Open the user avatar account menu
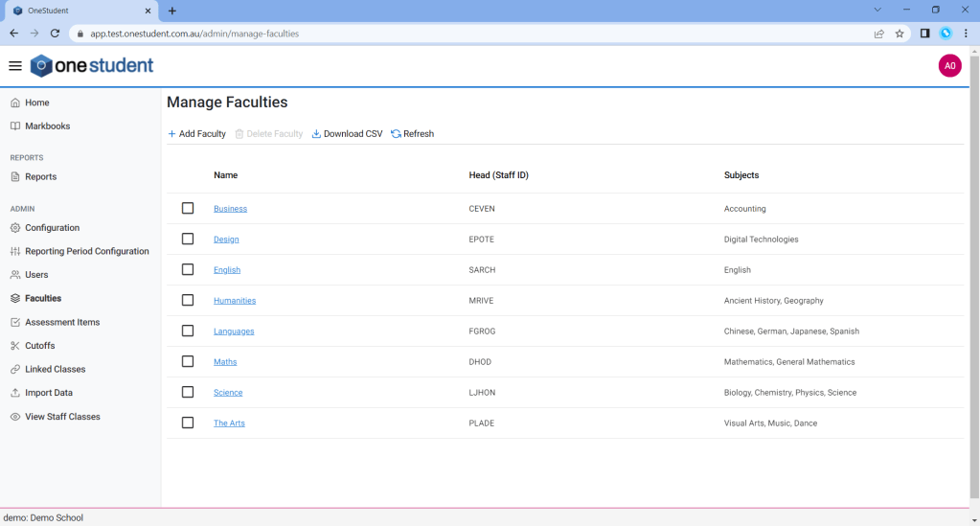This screenshot has width=980, height=526. click(949, 66)
